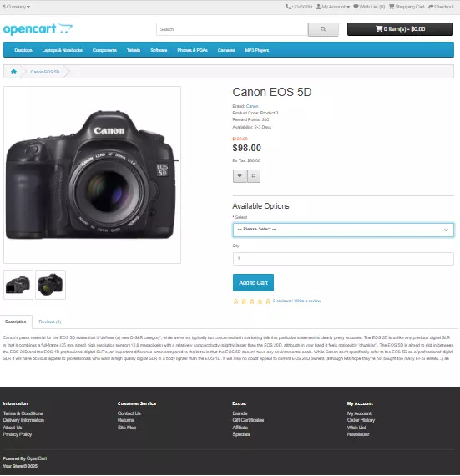Open the My Account dropdown

(333, 7)
